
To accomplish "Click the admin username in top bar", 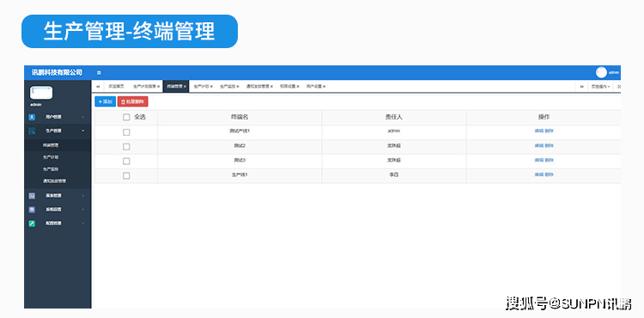I will (614, 73).
